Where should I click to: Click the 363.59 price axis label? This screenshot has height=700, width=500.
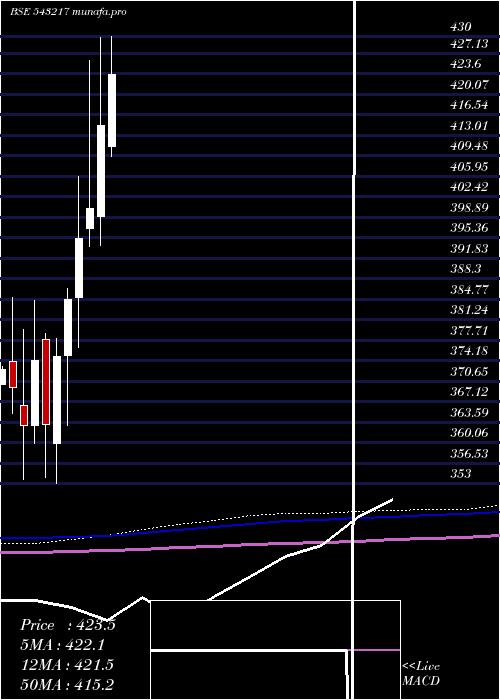(x=469, y=412)
